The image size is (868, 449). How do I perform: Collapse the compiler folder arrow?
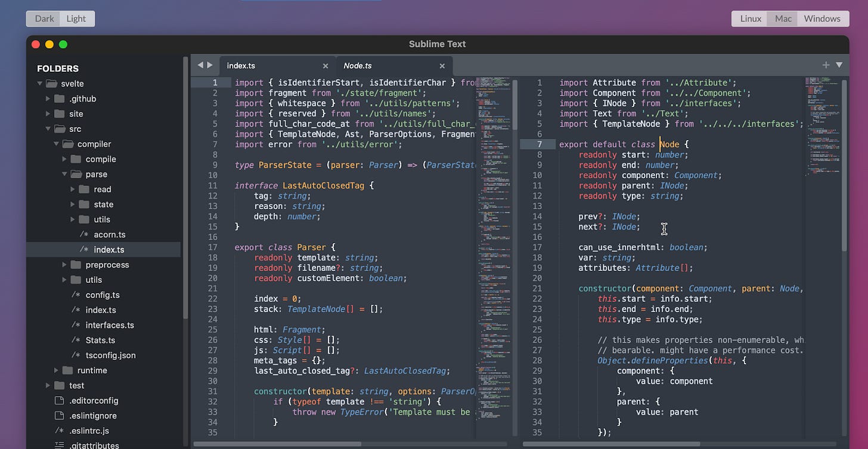pyautogui.click(x=55, y=144)
